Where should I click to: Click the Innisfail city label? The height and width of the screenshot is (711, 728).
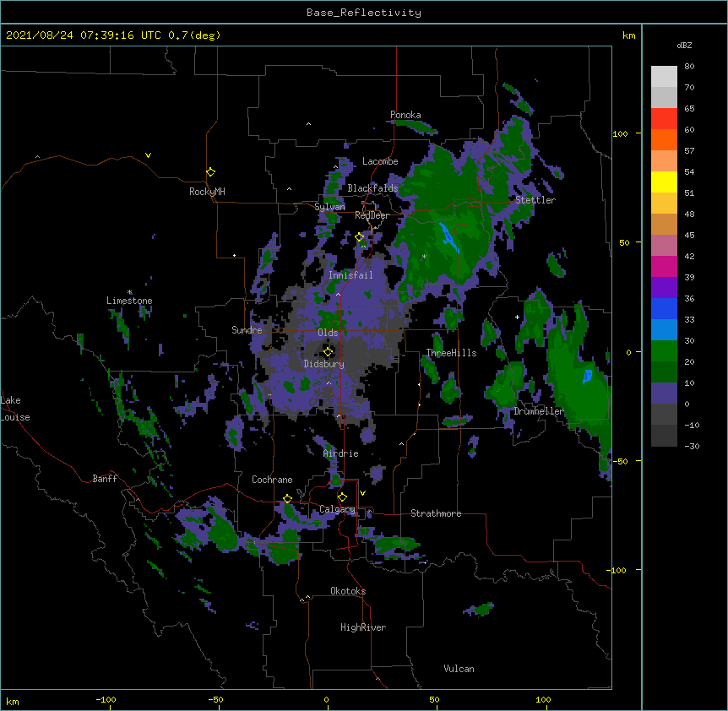(x=350, y=275)
